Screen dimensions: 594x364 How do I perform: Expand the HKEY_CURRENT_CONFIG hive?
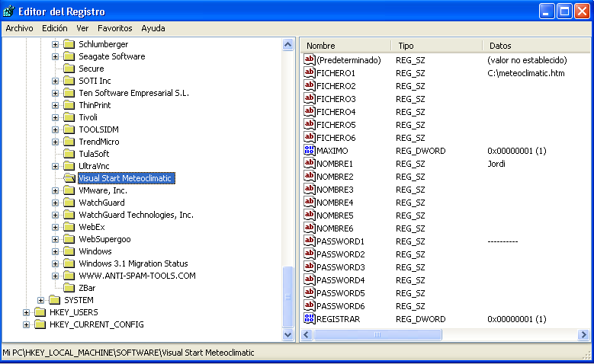click(27, 324)
